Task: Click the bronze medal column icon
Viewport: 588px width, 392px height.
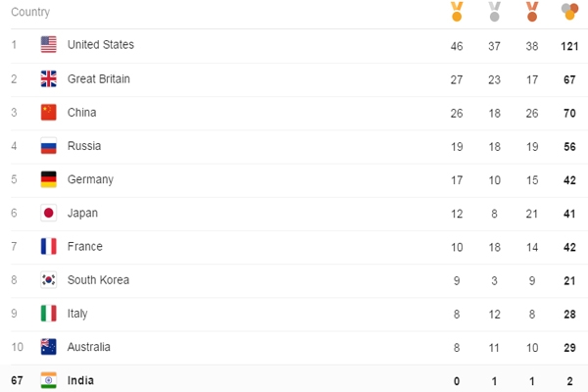Action: tap(532, 11)
